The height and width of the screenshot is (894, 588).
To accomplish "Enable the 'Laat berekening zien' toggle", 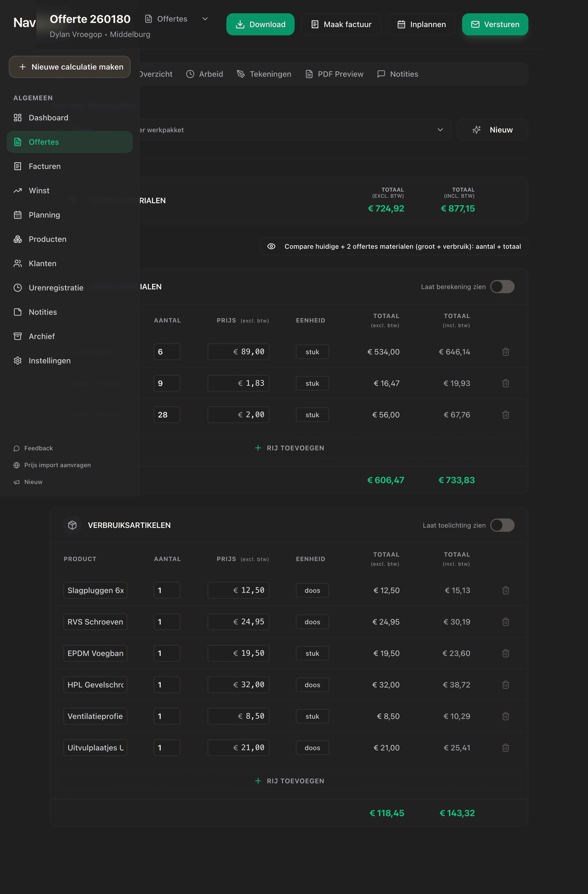I will 502,287.
